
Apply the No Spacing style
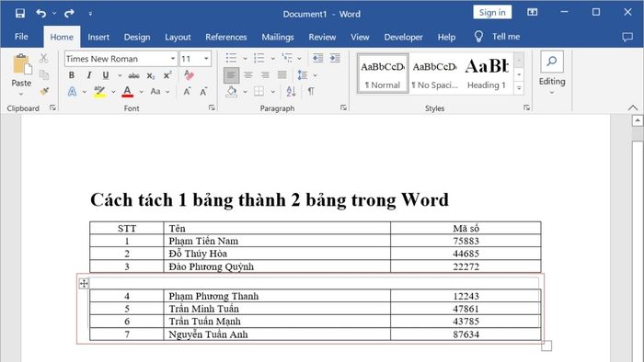(434, 74)
